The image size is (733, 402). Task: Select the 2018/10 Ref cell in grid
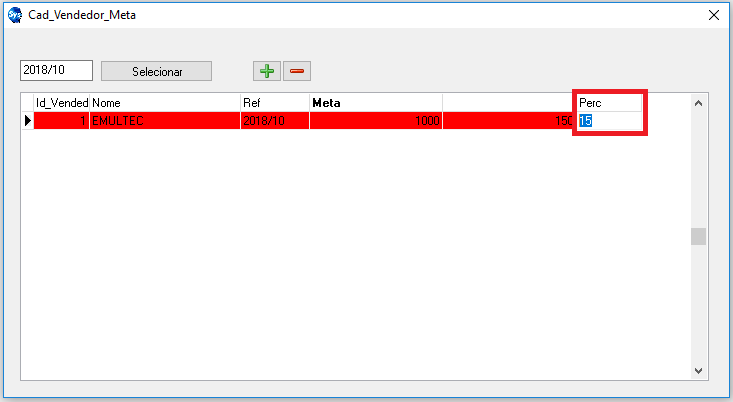(x=274, y=121)
